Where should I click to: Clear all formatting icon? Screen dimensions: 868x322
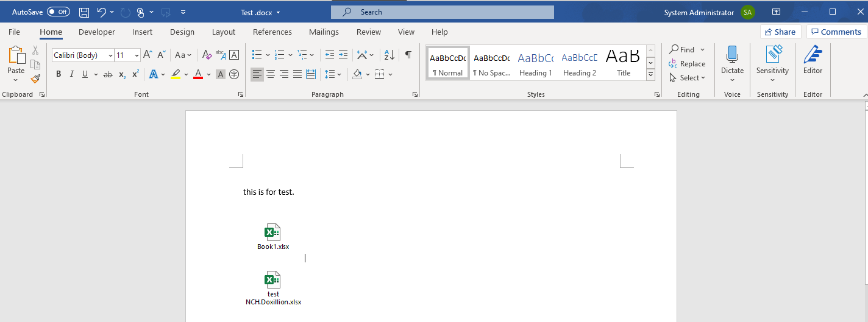coord(207,55)
